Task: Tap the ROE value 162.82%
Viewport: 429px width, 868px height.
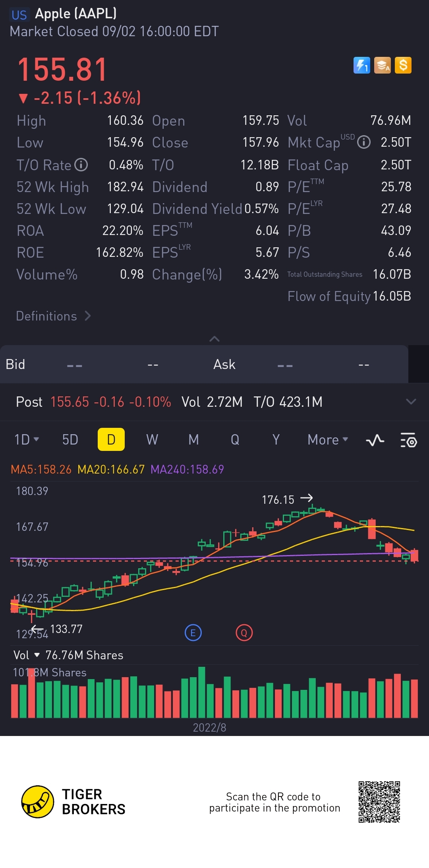Action: pos(120,252)
